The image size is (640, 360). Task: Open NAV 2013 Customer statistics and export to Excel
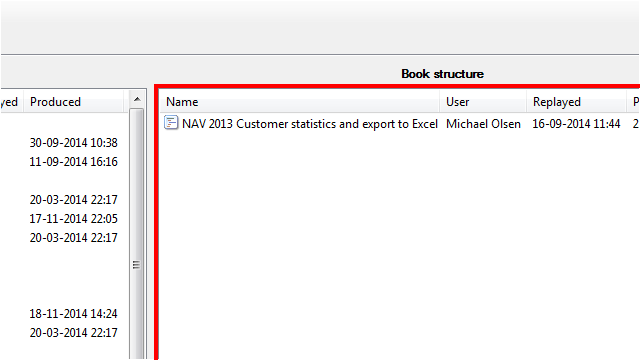coord(310,124)
